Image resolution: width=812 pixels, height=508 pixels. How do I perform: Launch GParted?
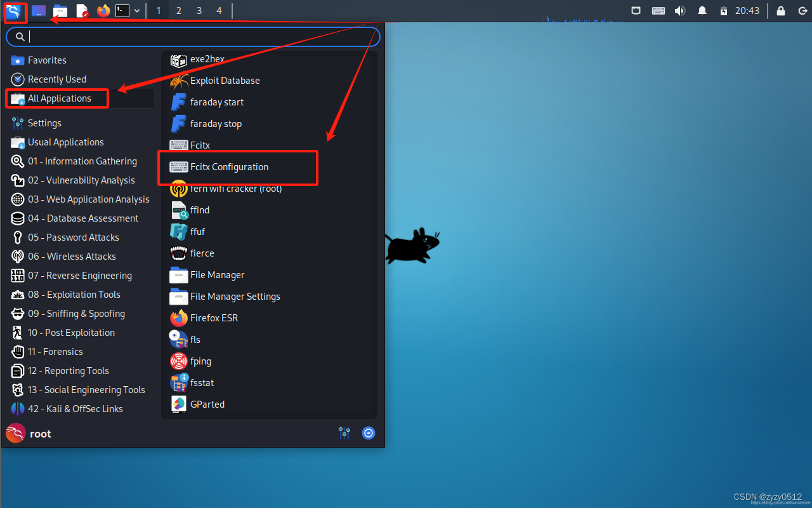click(270, 404)
